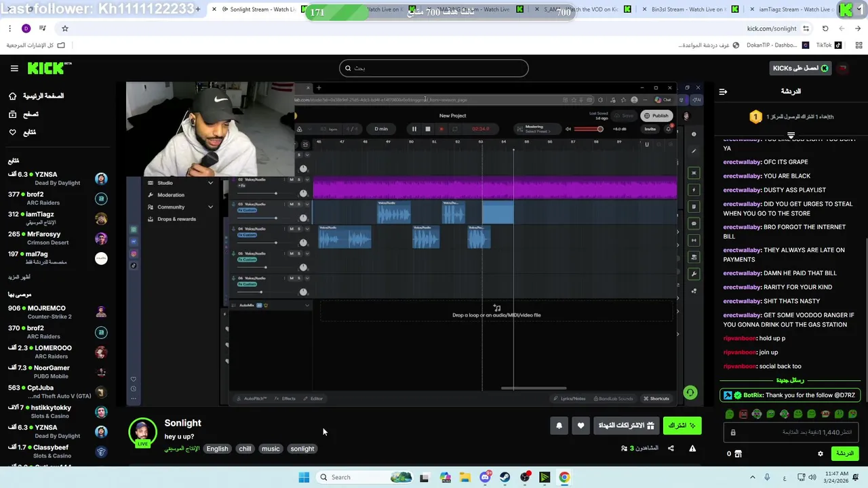
Task: Click the Fx Custom badge on track 03
Action: [247, 210]
